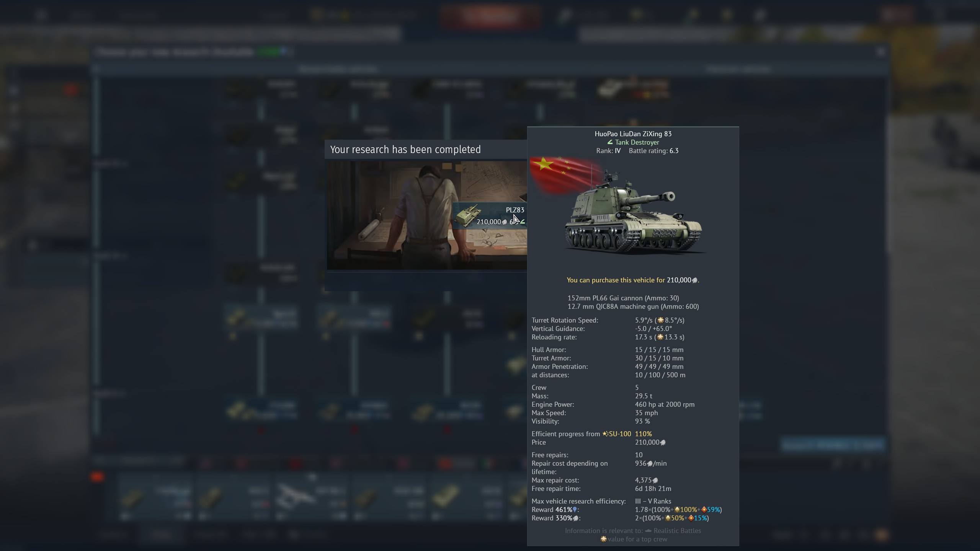Viewport: 980px width, 551px height.
Task: Click star icon beside 'value for a top crew'
Action: click(x=604, y=539)
